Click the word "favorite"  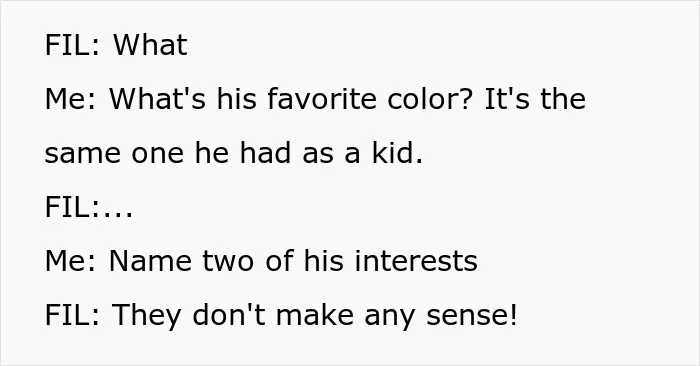[322, 99]
